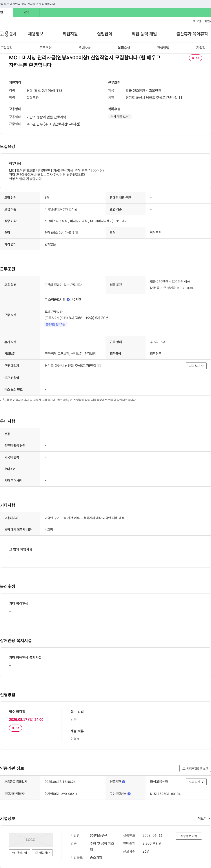This screenshot has width=211, height=868.
Task: Jump to 모집요강 section tab
Action: point(6,48)
